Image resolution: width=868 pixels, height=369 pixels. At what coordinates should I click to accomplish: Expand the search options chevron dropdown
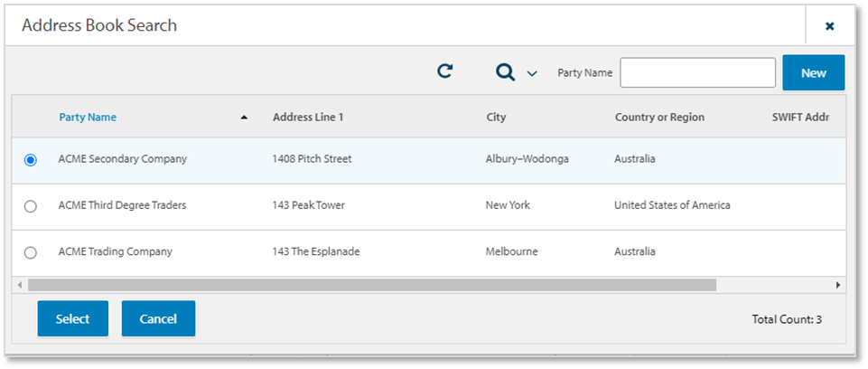pyautogui.click(x=532, y=73)
